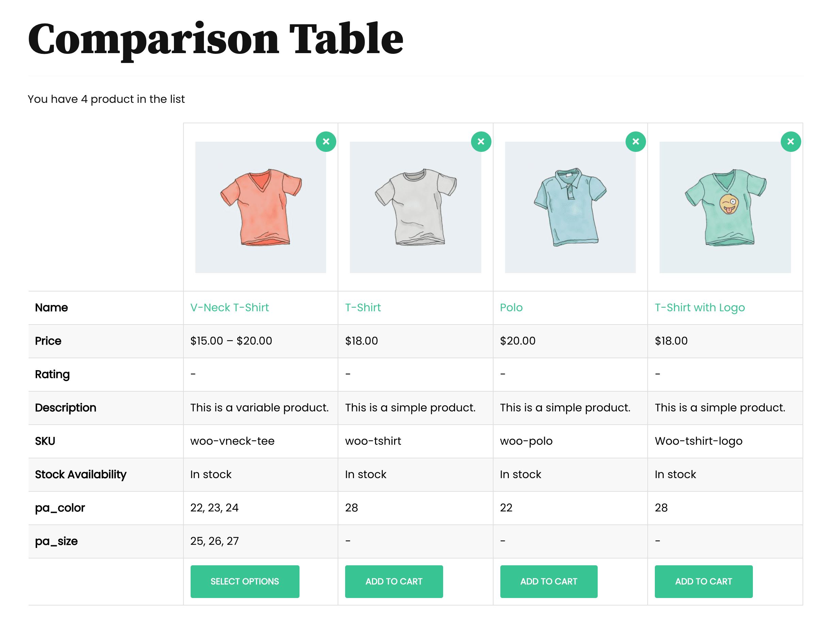Remove T-Shirt from comparison list
The height and width of the screenshot is (630, 840).
tap(481, 141)
